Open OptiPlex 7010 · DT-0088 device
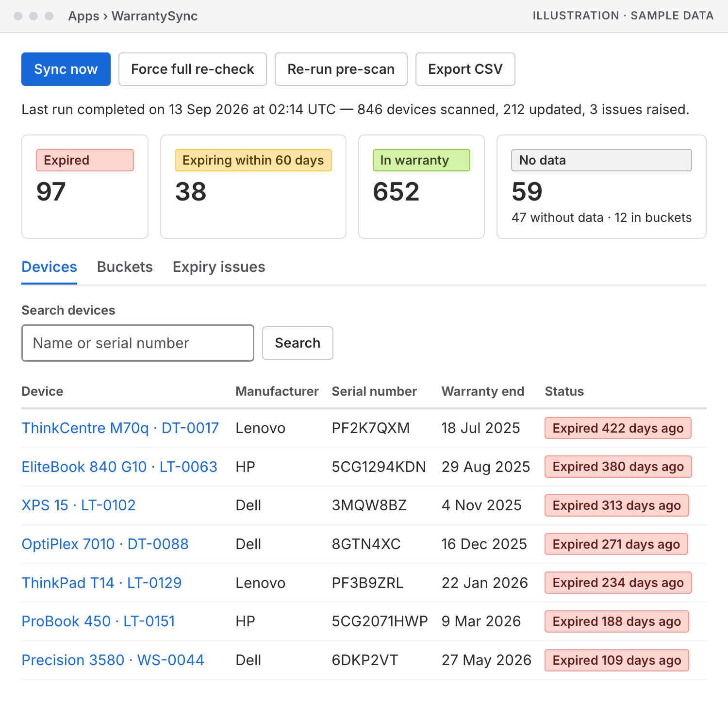Image resolution: width=728 pixels, height=704 pixels. pos(105,544)
